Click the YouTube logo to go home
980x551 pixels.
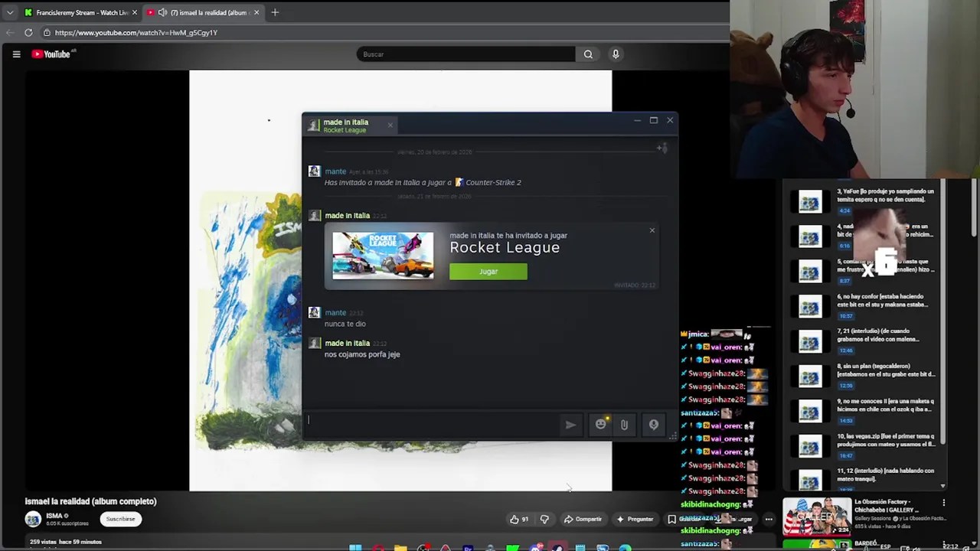click(x=51, y=54)
